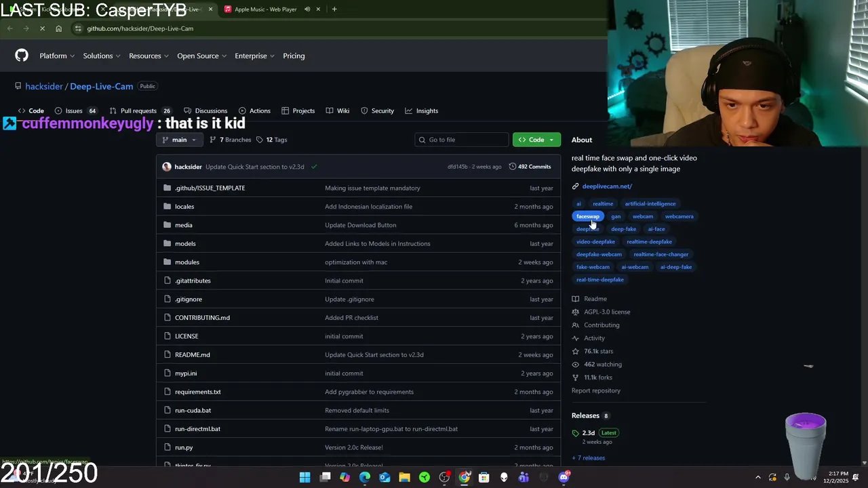Image resolution: width=868 pixels, height=488 pixels.
Task: Click the microphone icon in system tray
Action: click(x=787, y=478)
